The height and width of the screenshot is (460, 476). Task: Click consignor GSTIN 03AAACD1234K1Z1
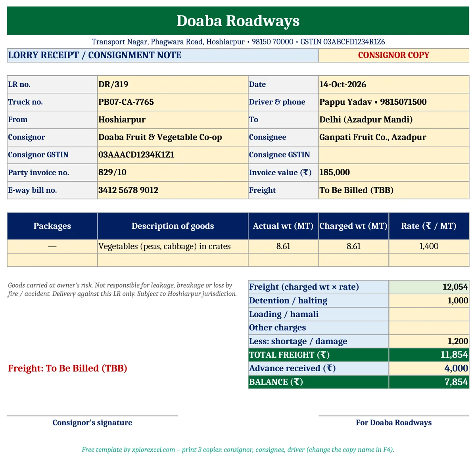pyautogui.click(x=173, y=155)
